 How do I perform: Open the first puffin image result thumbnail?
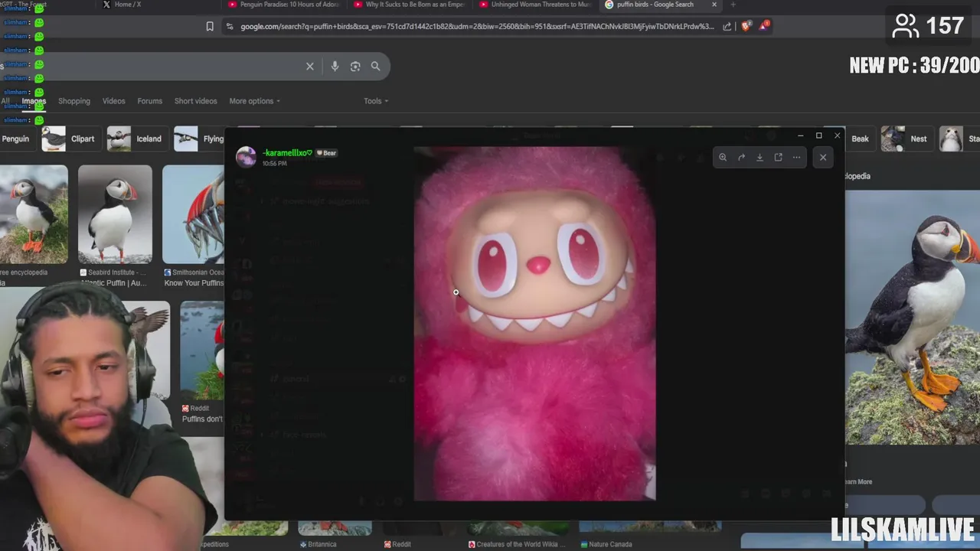pos(34,214)
